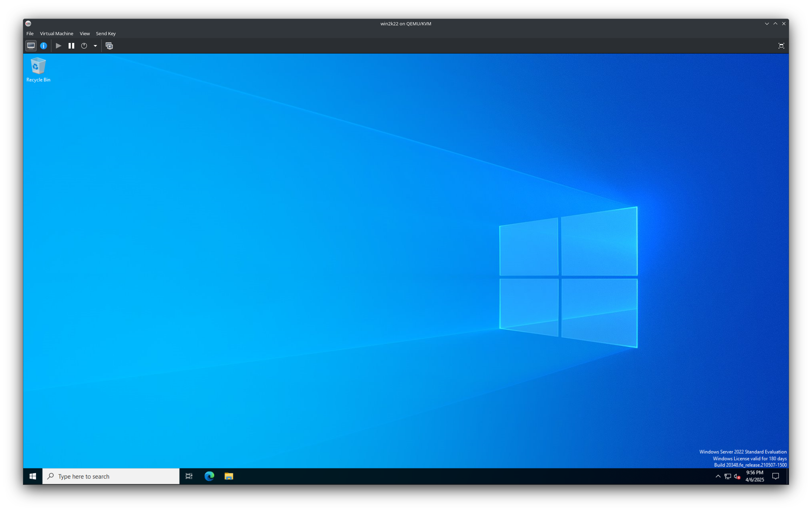This screenshot has width=812, height=512.
Task: Pause the virtual machine
Action: 71,46
